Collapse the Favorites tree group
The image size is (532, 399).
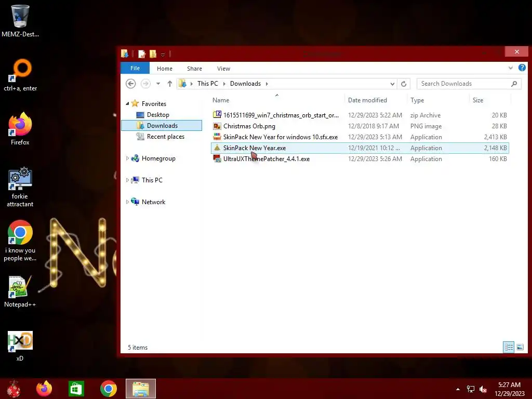click(x=127, y=103)
